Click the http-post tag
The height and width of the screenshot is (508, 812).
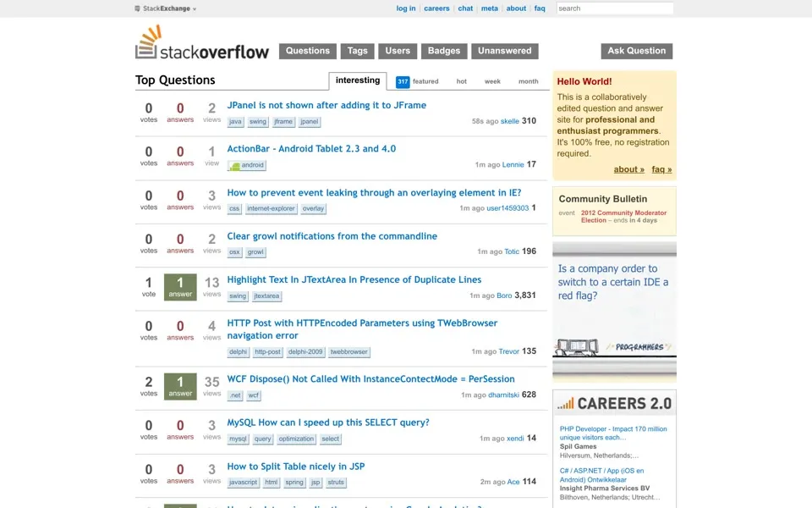pos(267,352)
